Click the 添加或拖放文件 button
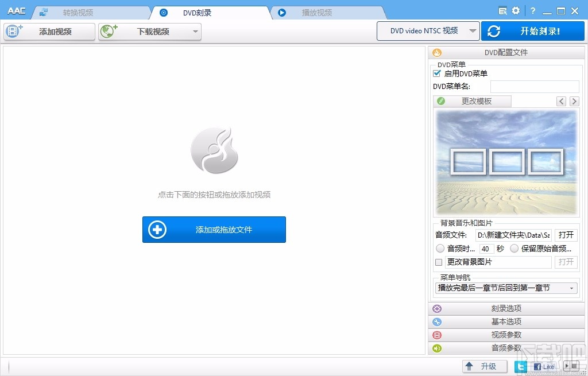Screen dimensions: 588x376 [214, 229]
